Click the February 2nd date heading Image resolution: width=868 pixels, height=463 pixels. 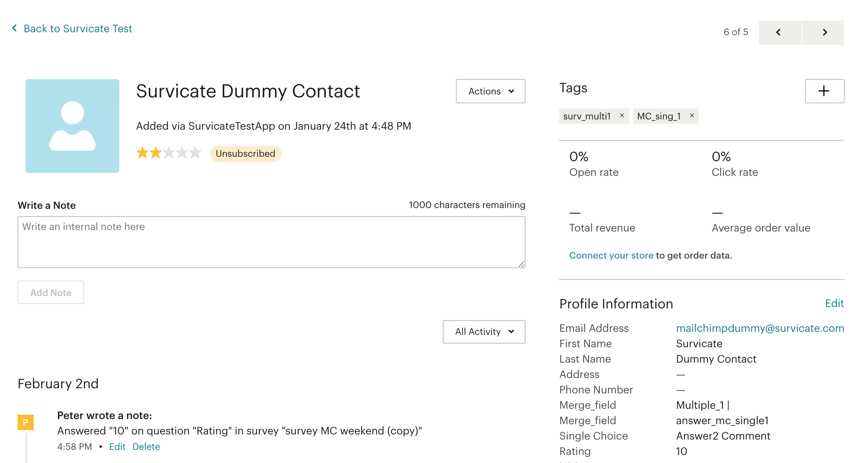click(58, 384)
